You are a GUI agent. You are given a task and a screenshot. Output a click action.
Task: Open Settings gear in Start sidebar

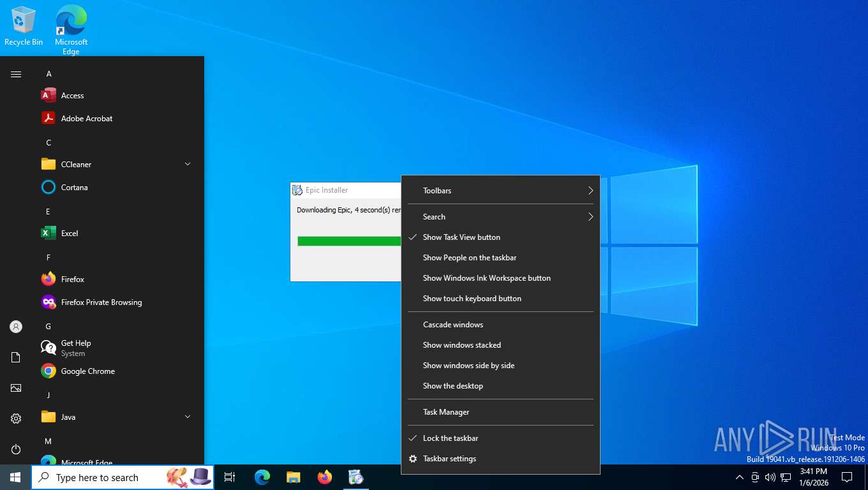tap(16, 419)
